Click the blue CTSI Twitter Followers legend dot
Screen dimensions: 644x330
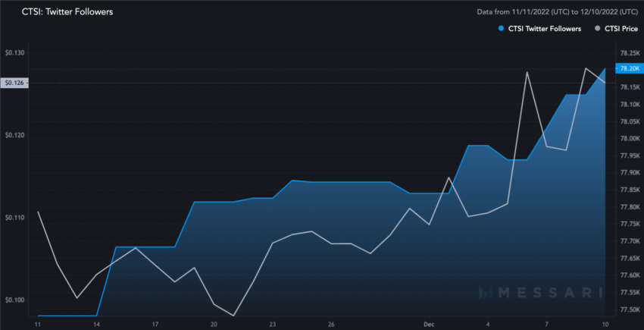click(x=501, y=29)
